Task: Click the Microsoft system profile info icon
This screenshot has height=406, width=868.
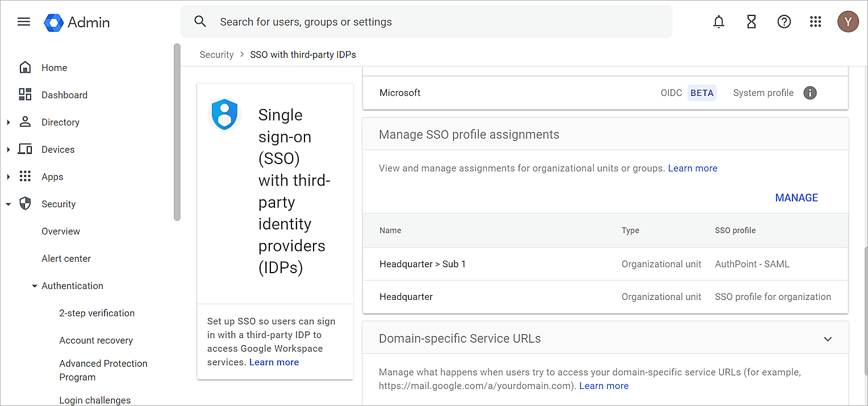Action: pos(810,93)
